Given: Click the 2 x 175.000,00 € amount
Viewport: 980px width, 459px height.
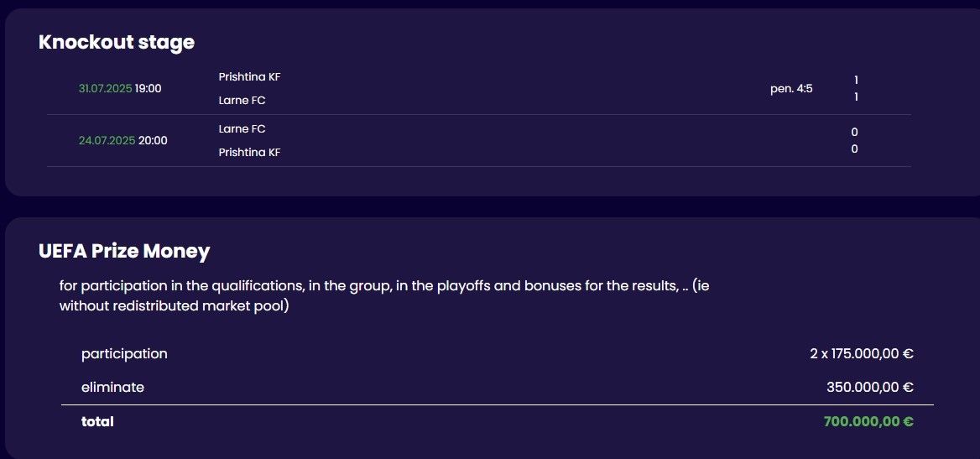Looking at the screenshot, I should tap(861, 353).
